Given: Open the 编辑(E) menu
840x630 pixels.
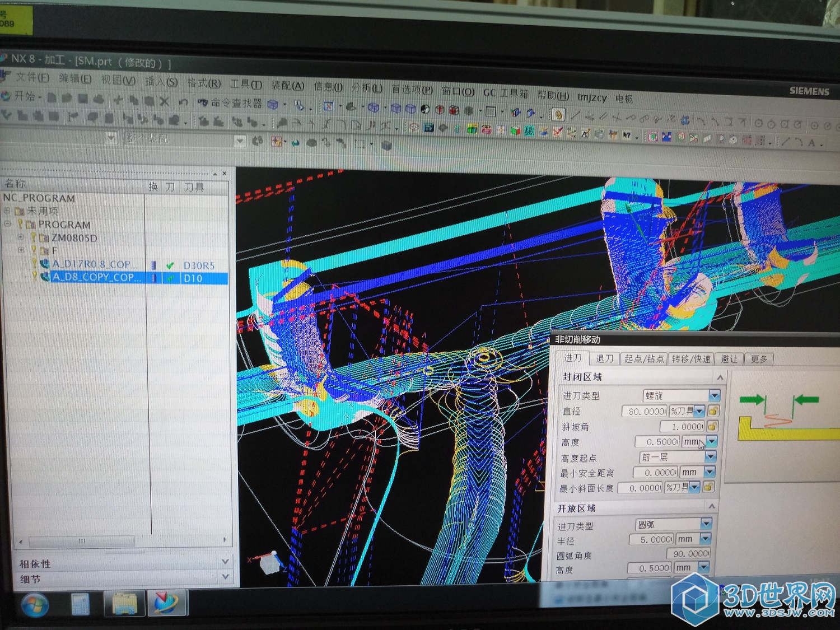Looking at the screenshot, I should click(x=75, y=78).
